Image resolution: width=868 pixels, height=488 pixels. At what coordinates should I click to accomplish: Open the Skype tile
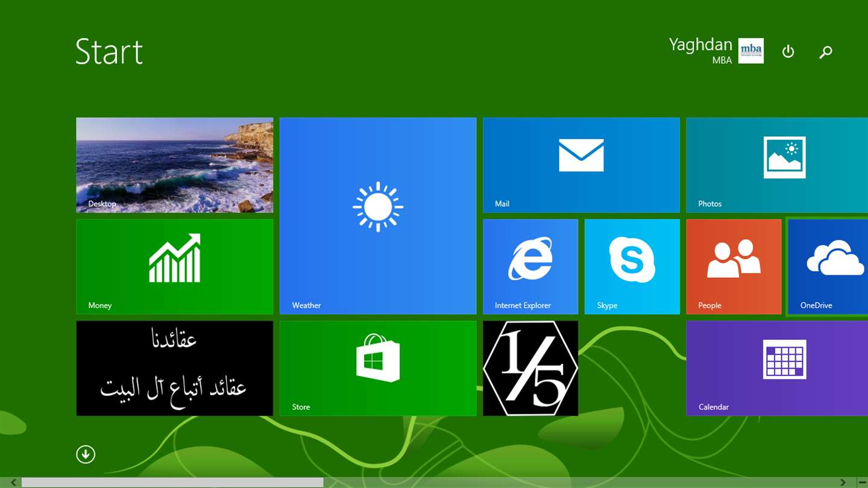tap(632, 266)
